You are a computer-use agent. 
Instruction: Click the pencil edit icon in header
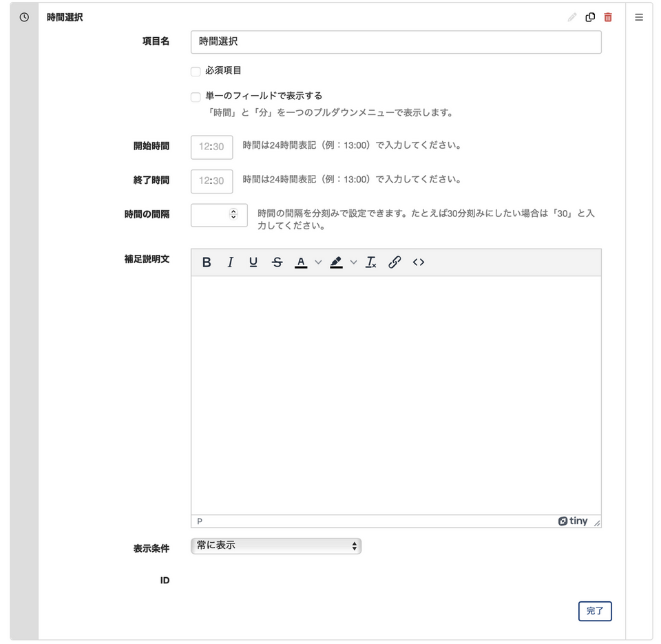(x=571, y=17)
